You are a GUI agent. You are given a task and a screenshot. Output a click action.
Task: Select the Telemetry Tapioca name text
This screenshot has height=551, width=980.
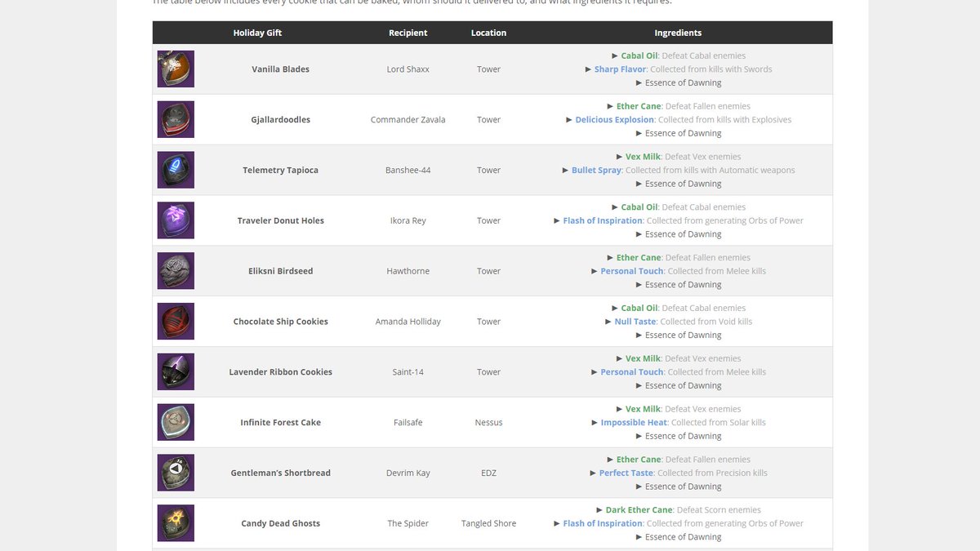tap(280, 171)
